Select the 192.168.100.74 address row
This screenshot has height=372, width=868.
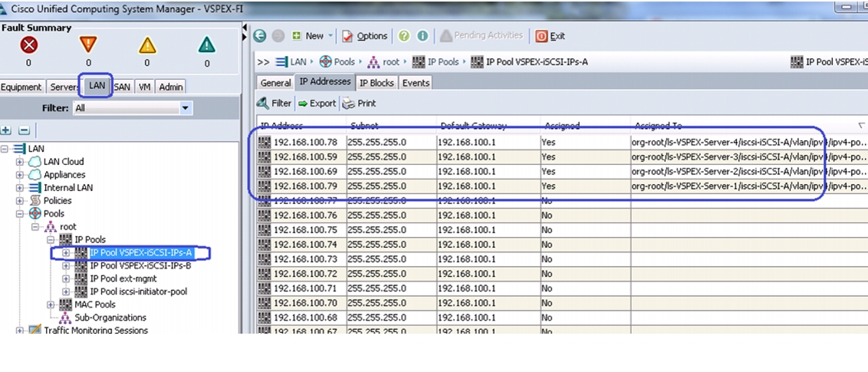pos(562,245)
